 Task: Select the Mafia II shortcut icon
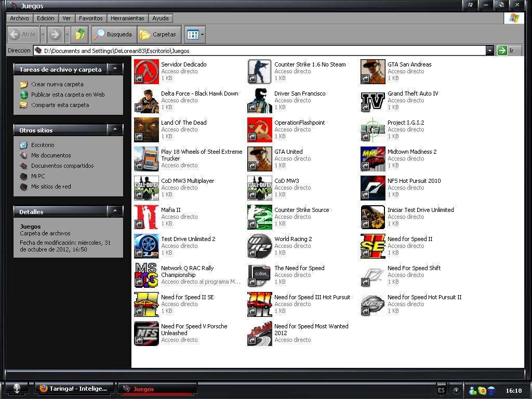[x=146, y=217]
